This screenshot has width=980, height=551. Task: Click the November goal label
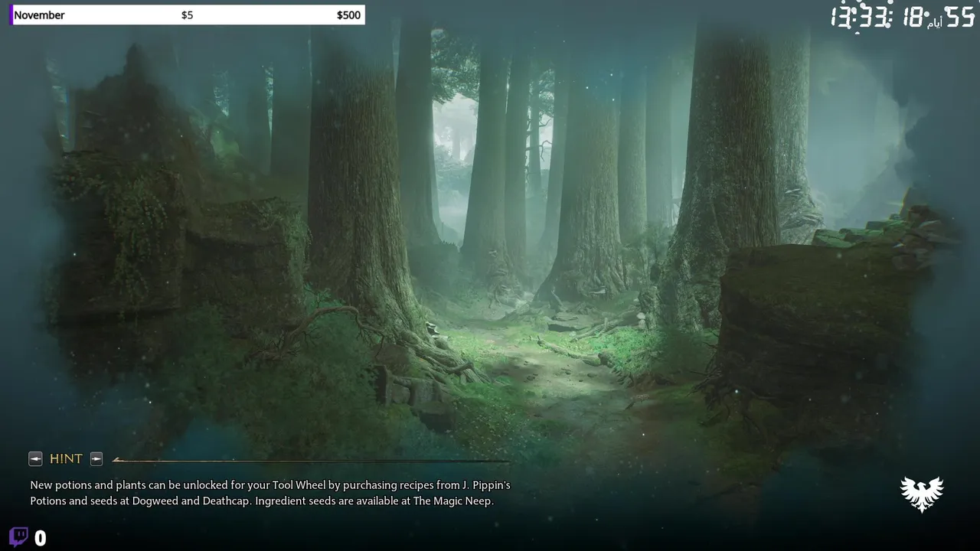pos(39,15)
